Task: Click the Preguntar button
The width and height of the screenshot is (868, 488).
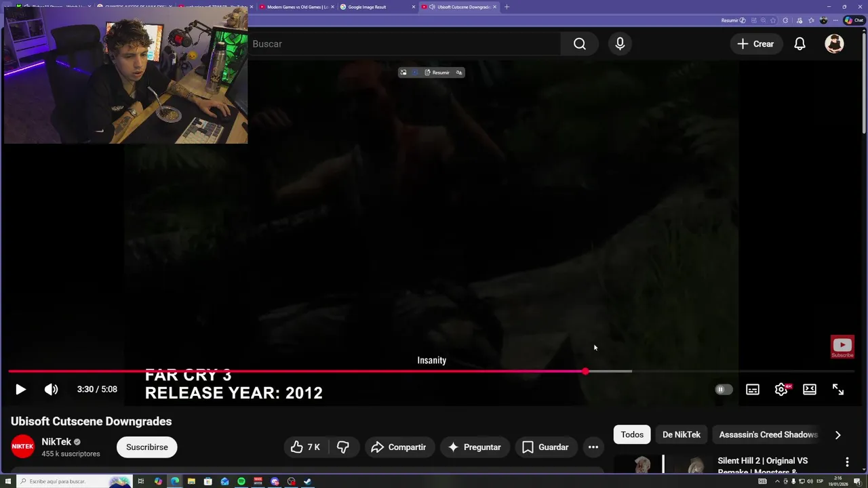Action: 474,447
